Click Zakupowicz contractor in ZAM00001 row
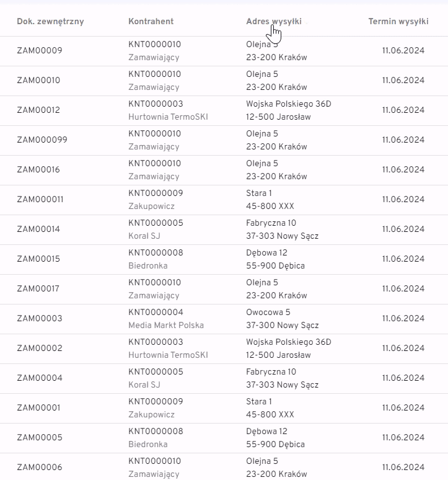 coord(151,415)
